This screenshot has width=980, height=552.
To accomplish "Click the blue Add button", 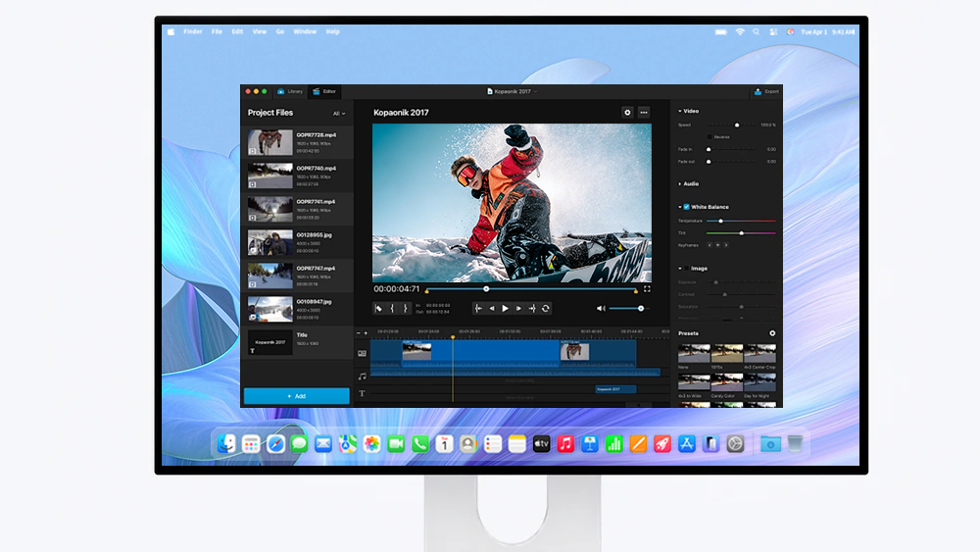I will (x=296, y=396).
